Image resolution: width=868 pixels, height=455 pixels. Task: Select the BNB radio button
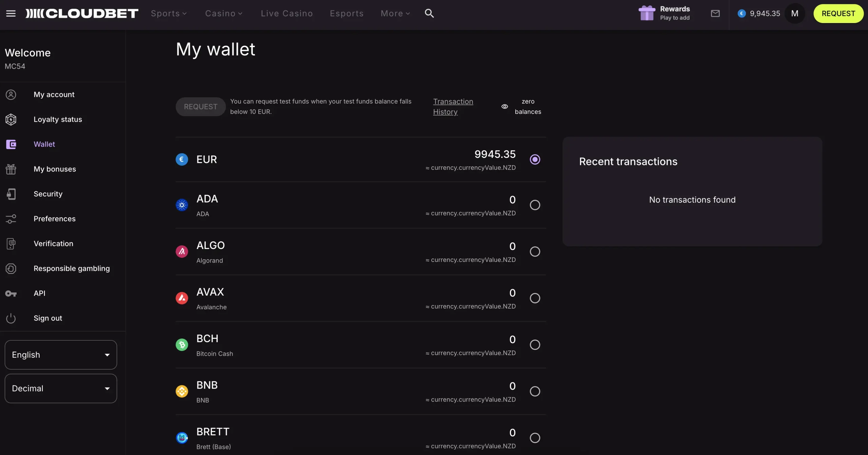pos(535,391)
